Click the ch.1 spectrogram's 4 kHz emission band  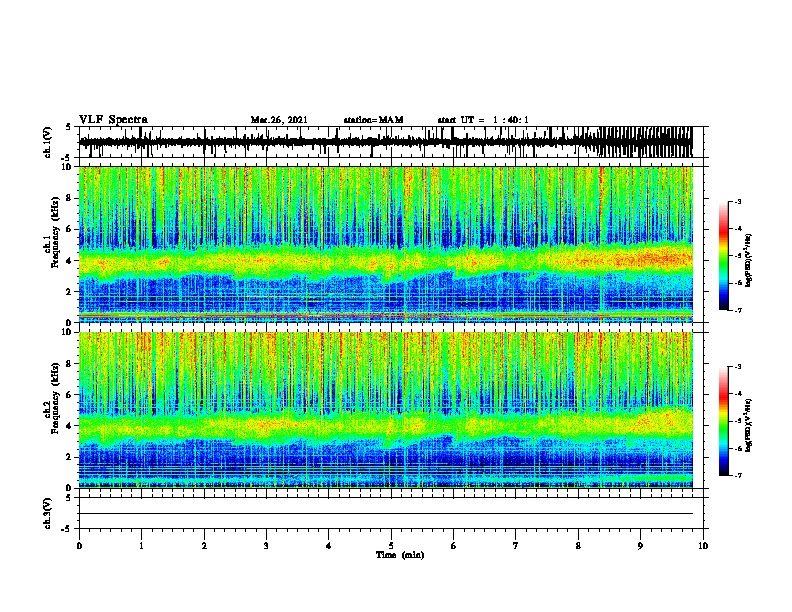coord(385,262)
